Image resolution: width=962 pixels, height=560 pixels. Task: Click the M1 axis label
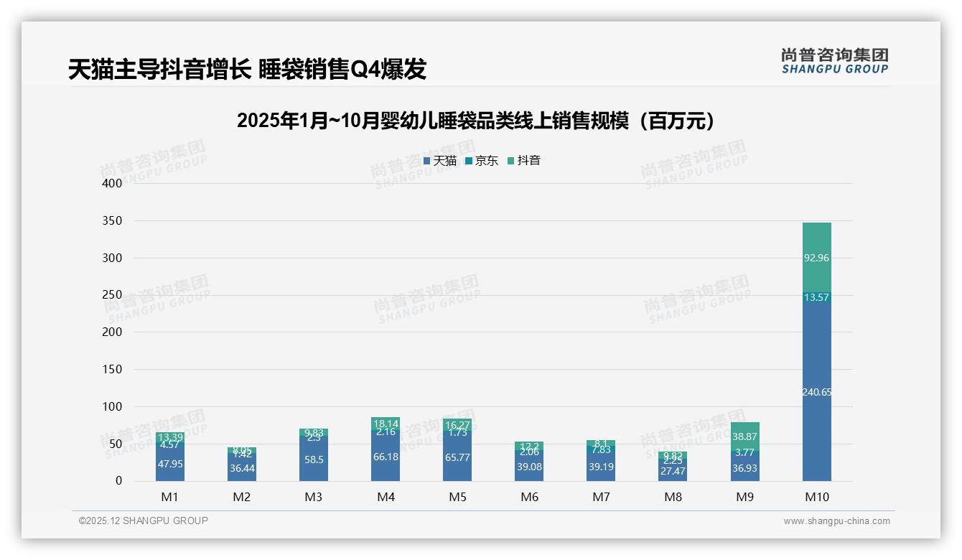[x=169, y=496]
